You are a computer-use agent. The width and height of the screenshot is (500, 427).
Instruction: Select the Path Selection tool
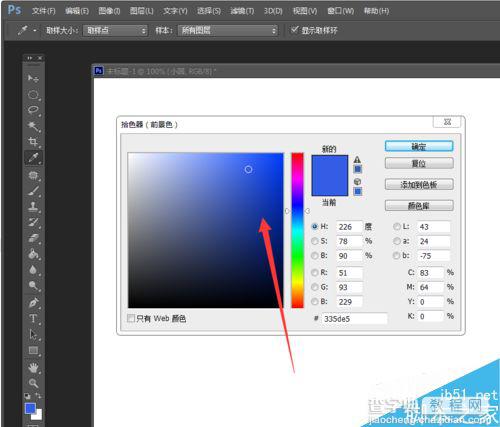tap(33, 334)
